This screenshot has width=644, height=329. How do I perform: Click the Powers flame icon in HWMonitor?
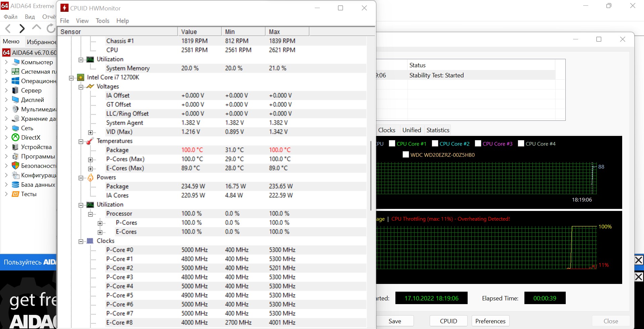tap(90, 177)
